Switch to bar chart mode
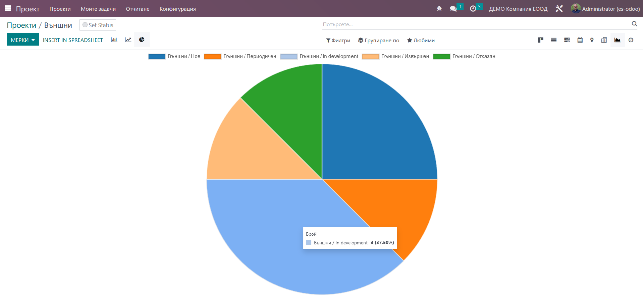Screen dimensions: 644x295 [114, 40]
